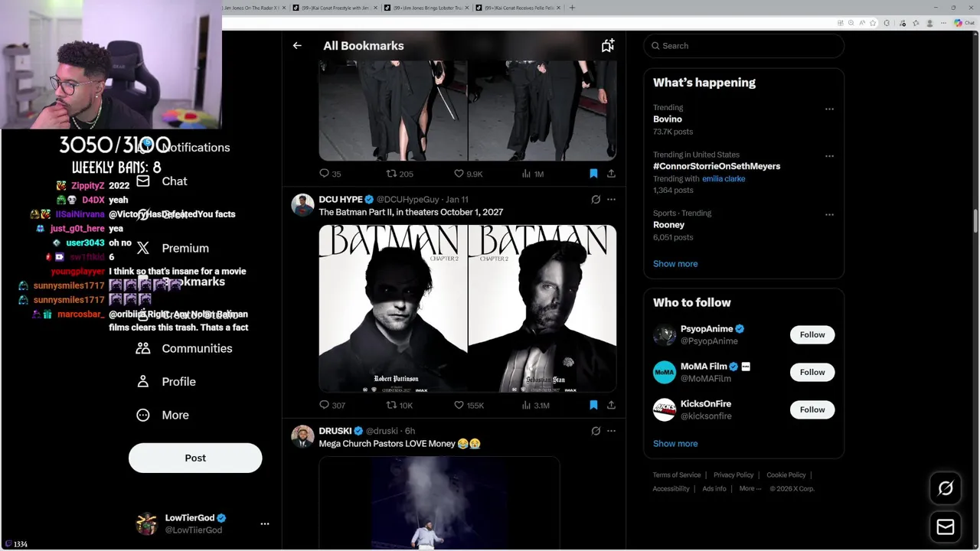The height and width of the screenshot is (551, 980).
Task: Open the emilia clarke trending link
Action: click(724, 178)
